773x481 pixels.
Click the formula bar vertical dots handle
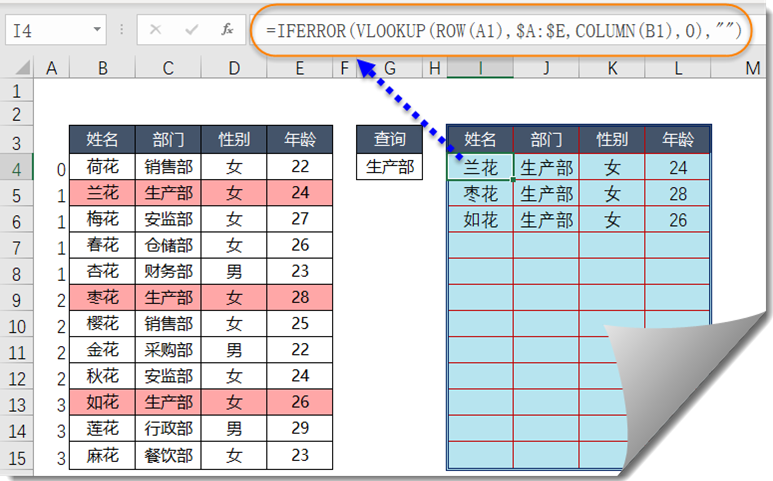[121, 30]
